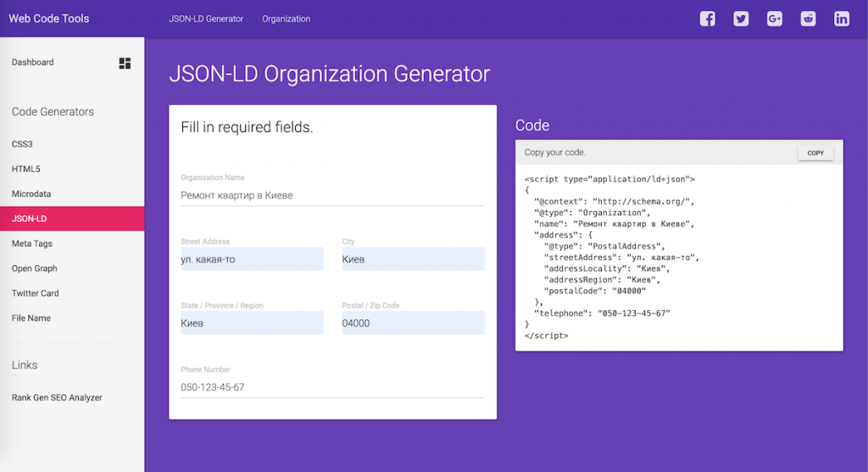This screenshot has width=868, height=472.
Task: Click the Twitter icon in header
Action: (741, 19)
